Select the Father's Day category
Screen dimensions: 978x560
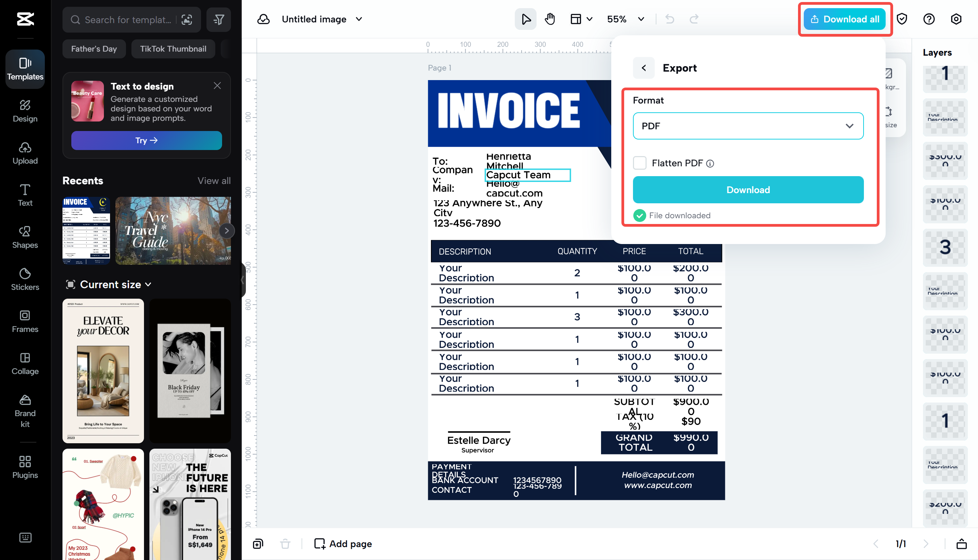94,49
